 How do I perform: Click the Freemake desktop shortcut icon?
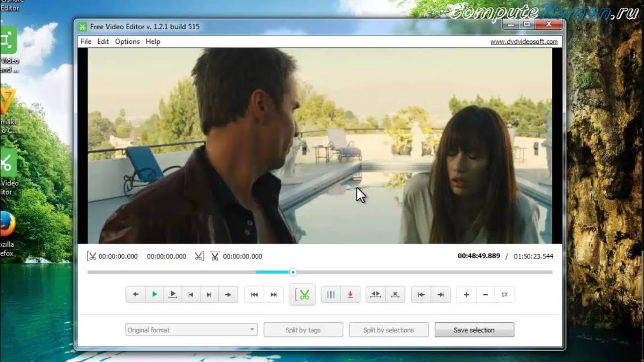tap(8, 102)
